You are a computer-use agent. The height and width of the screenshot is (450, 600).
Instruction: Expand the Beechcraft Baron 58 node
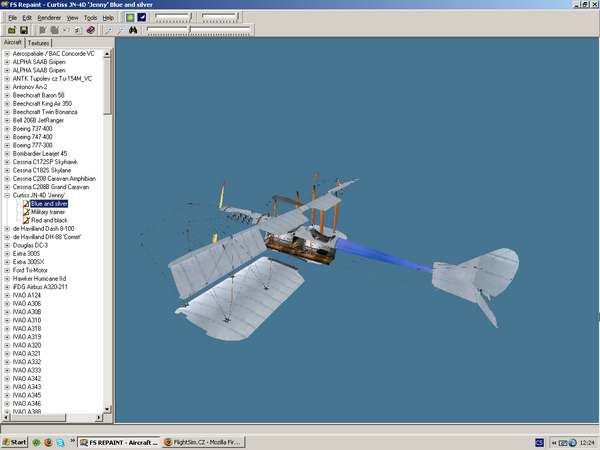coord(7,95)
